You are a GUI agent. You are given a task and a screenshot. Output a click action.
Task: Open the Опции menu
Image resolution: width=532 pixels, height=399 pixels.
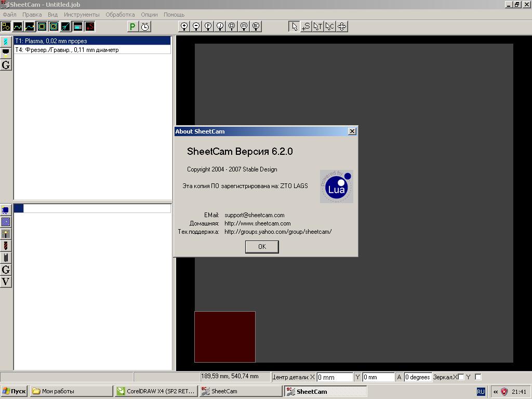[149, 15]
